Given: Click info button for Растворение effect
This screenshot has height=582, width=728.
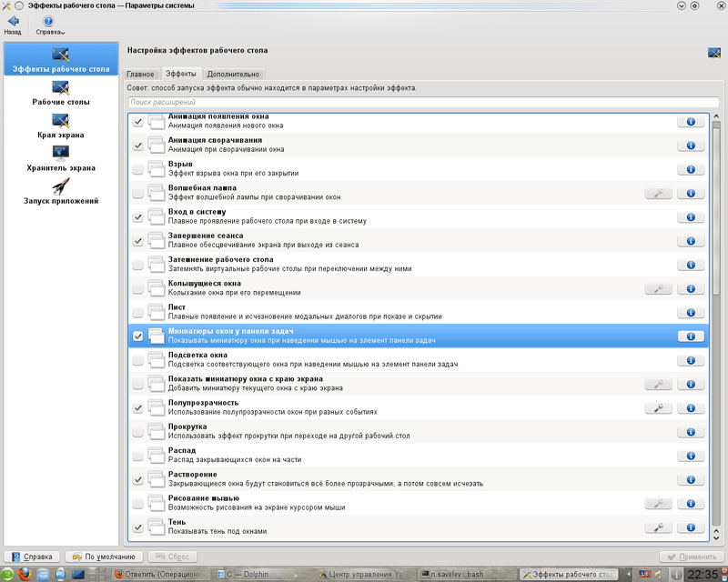Looking at the screenshot, I should (691, 479).
